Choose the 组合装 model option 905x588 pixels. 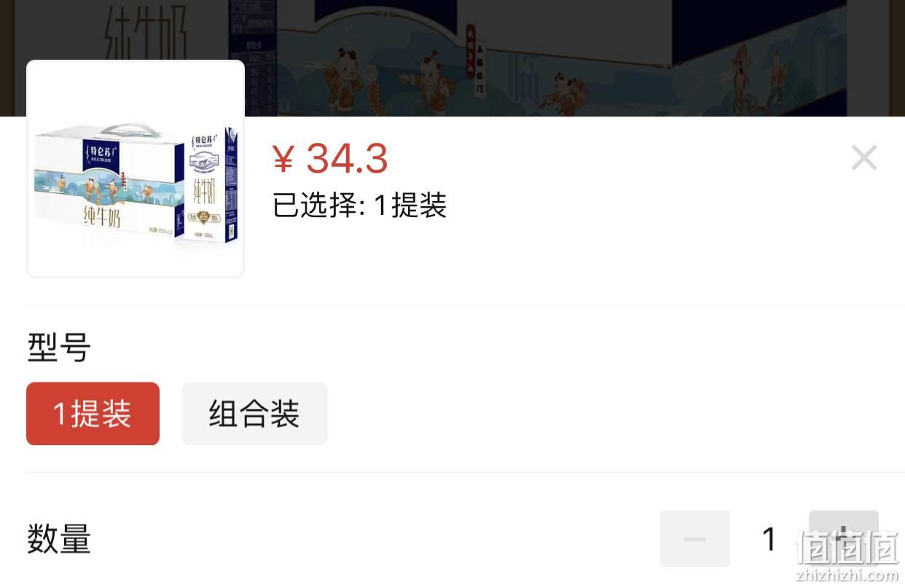pyautogui.click(x=254, y=414)
